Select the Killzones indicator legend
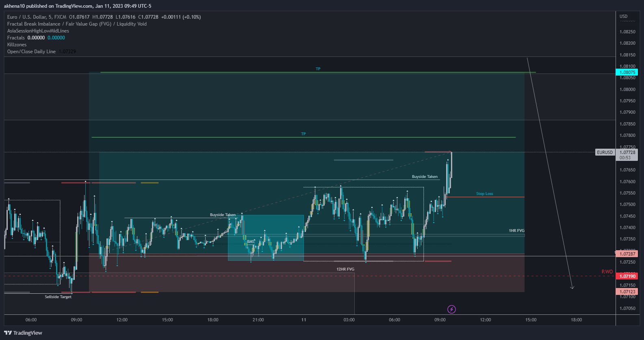This screenshot has width=644, height=340. pos(17,45)
